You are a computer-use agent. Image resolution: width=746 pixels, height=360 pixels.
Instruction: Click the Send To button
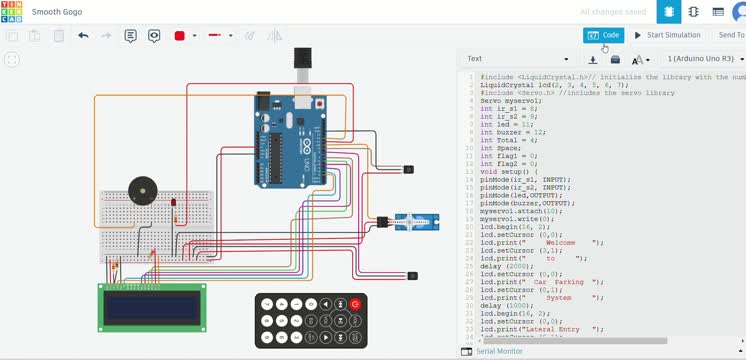click(731, 35)
